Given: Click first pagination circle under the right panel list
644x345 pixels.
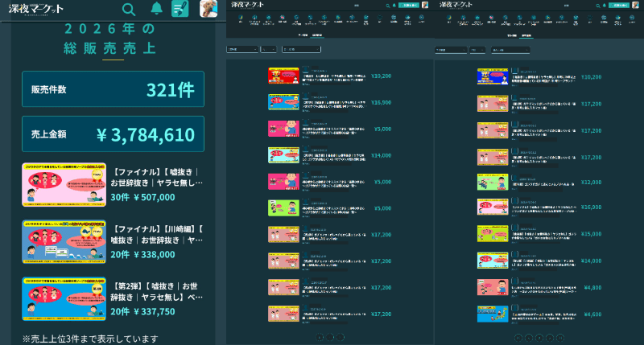Looking at the screenshot, I should (x=518, y=337).
